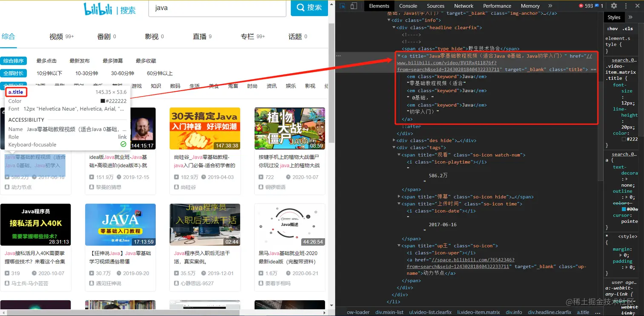
Task: Select the 影视 tab
Action: point(154,37)
